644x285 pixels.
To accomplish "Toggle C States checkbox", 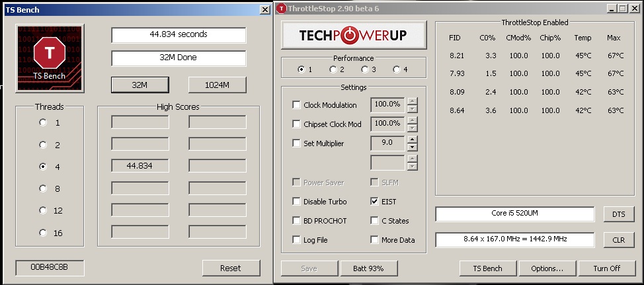I will (x=374, y=220).
